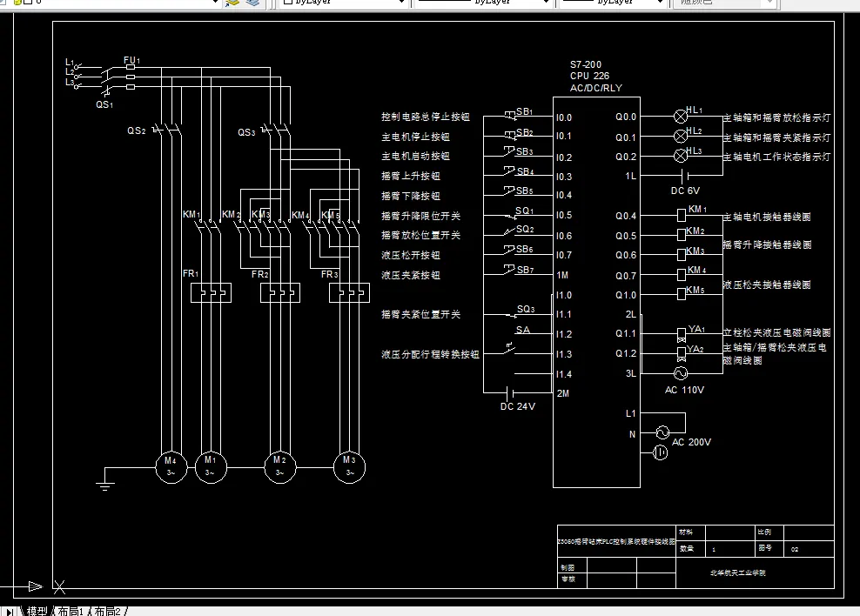Image resolution: width=860 pixels, height=616 pixels.
Task: Click the 摇臂升降限位开关 label
Action: click(420, 216)
